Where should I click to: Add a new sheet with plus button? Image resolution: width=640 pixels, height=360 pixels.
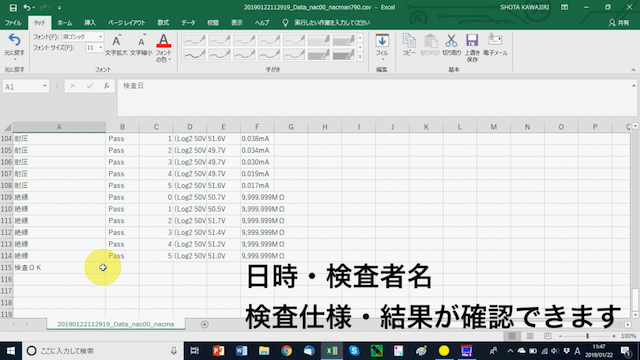pyautogui.click(x=204, y=324)
